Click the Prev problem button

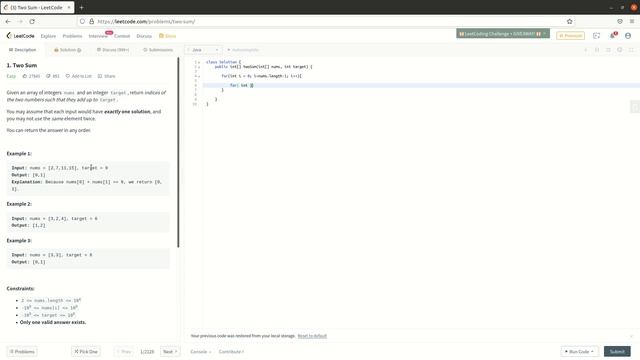click(124, 351)
